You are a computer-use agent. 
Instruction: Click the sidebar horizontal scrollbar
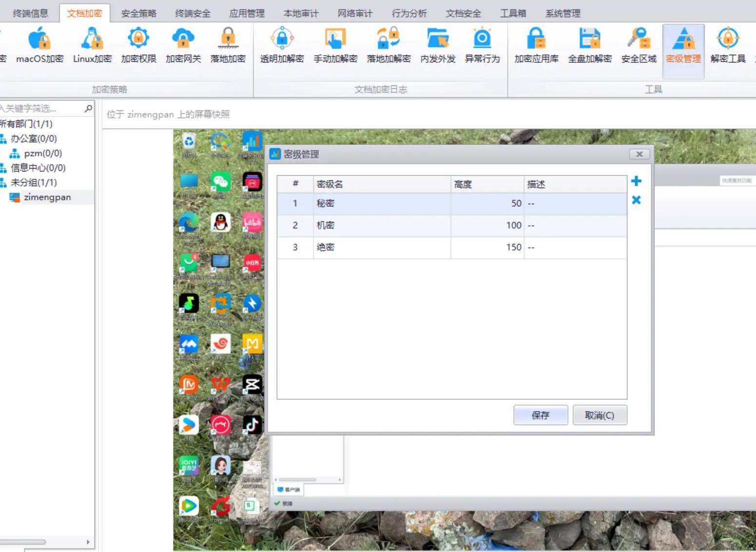point(23,542)
